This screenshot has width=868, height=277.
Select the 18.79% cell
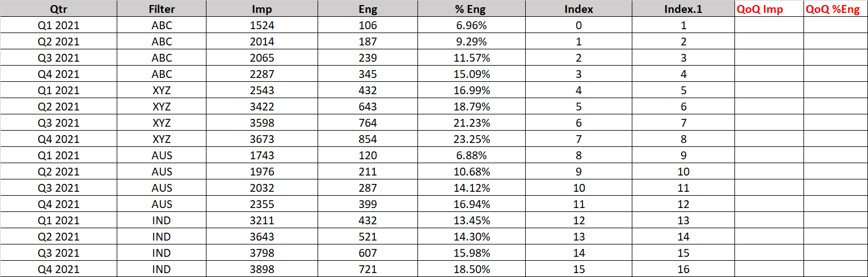click(471, 107)
